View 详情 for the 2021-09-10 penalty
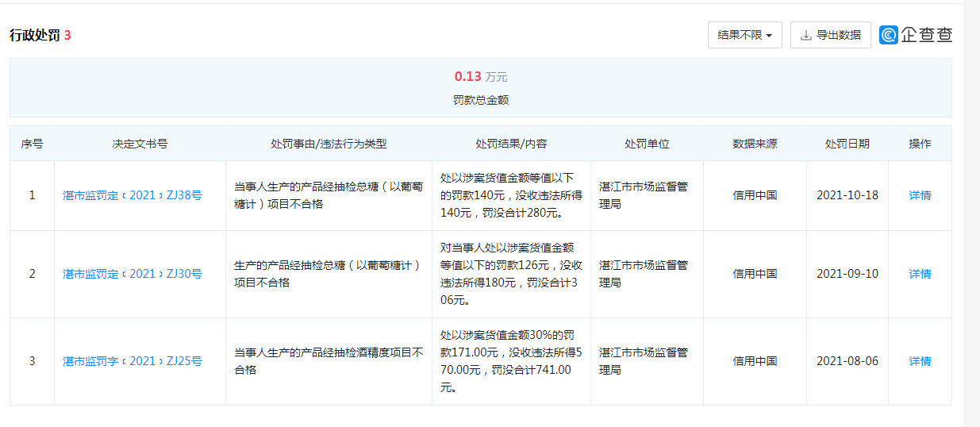Screen dimensions: 980x427 920,274
